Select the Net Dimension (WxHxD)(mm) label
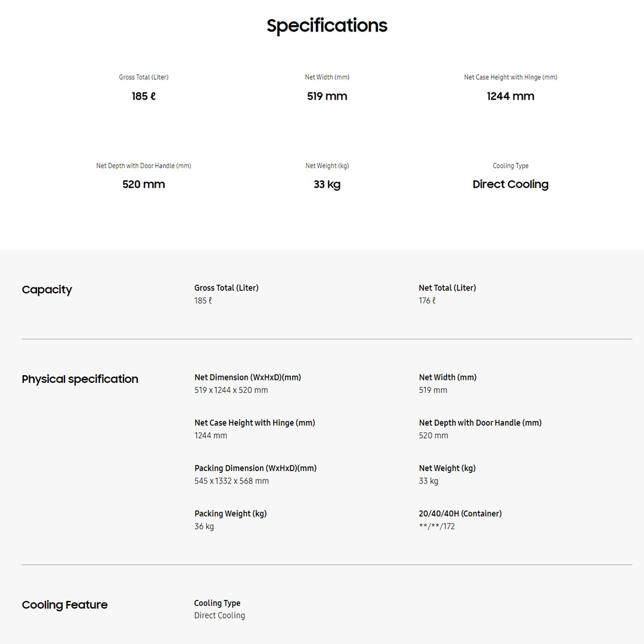The image size is (644, 644). tap(247, 377)
